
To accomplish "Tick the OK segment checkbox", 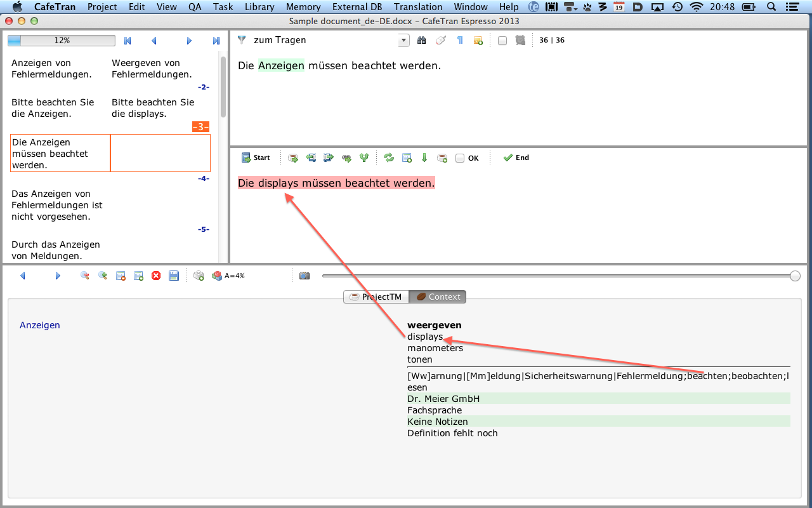I will (460, 158).
